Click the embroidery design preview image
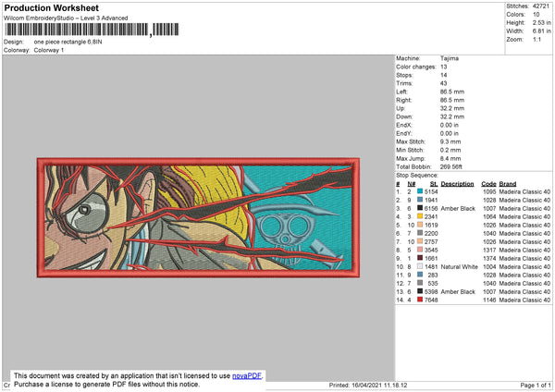The width and height of the screenshot is (555, 392). click(x=198, y=217)
